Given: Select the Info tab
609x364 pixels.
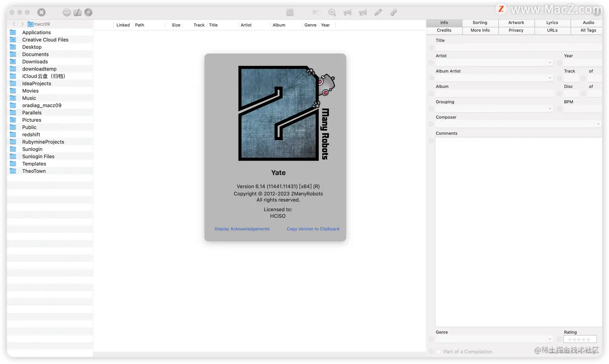Looking at the screenshot, I should 444,23.
